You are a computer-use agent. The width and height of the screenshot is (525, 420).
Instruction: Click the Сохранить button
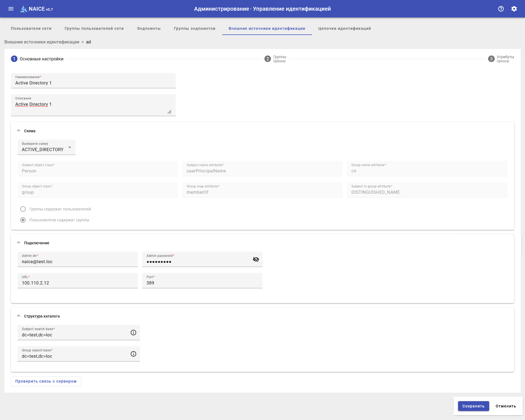(x=473, y=406)
